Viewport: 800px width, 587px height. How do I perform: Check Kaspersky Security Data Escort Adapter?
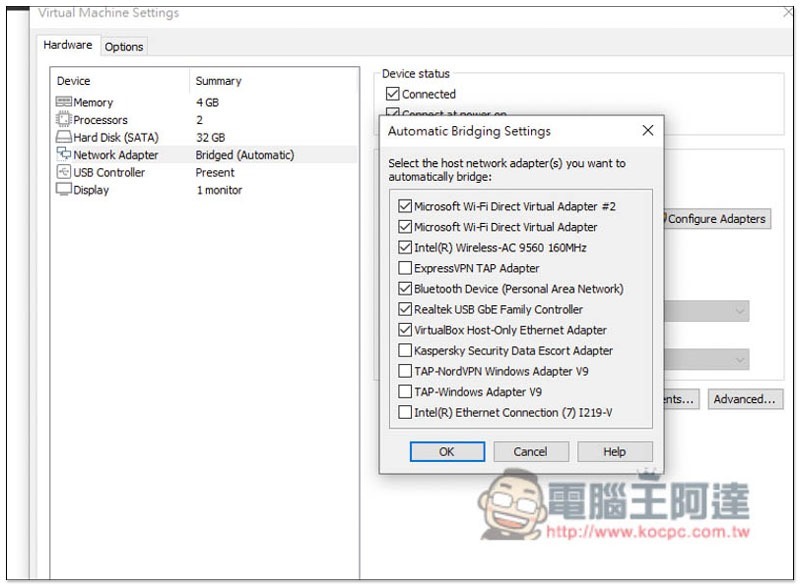tap(405, 351)
